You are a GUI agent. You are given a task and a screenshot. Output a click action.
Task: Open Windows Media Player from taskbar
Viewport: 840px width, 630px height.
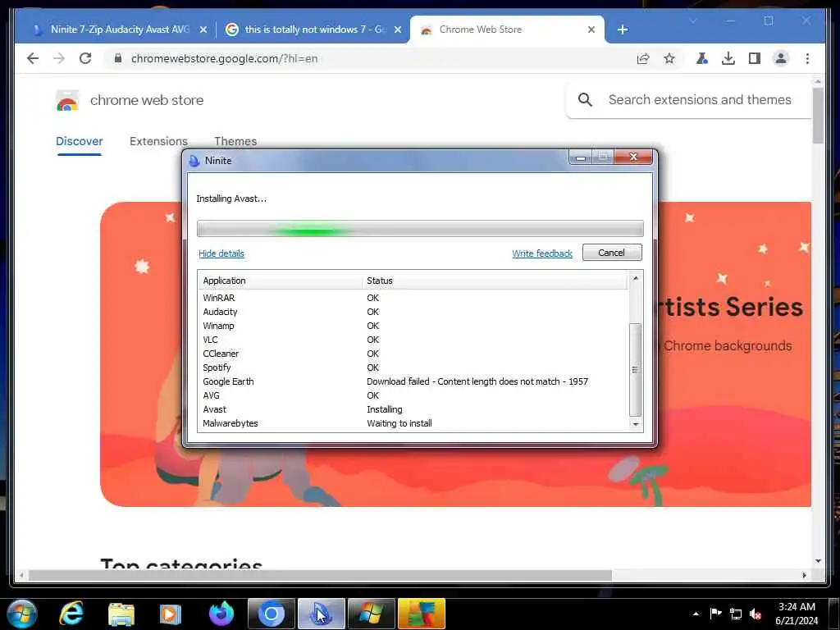point(171,614)
